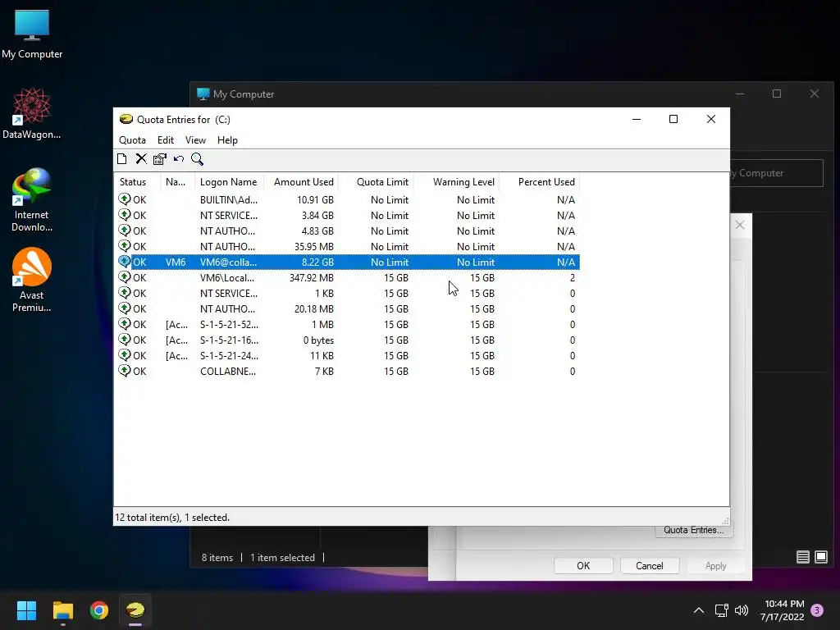This screenshot has height=630, width=840.
Task: Select the entry using 35.95 MB
Action: pyautogui.click(x=347, y=246)
